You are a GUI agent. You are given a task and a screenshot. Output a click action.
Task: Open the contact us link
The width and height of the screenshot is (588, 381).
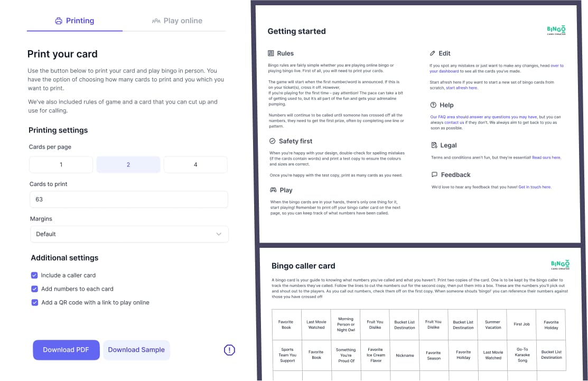point(454,123)
